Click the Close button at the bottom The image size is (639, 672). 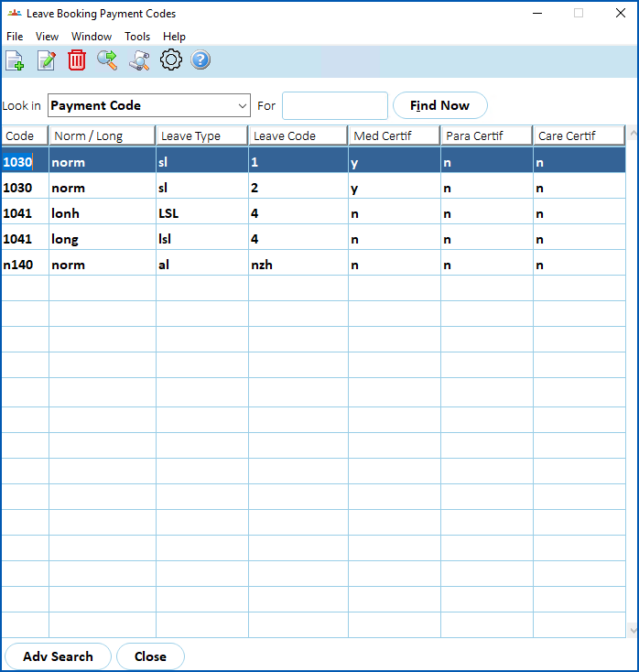click(x=150, y=656)
